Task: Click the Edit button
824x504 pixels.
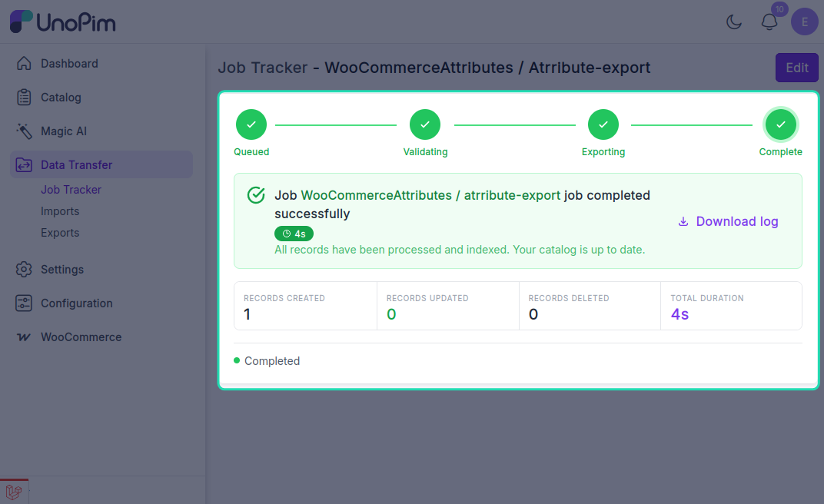Action: (x=796, y=68)
